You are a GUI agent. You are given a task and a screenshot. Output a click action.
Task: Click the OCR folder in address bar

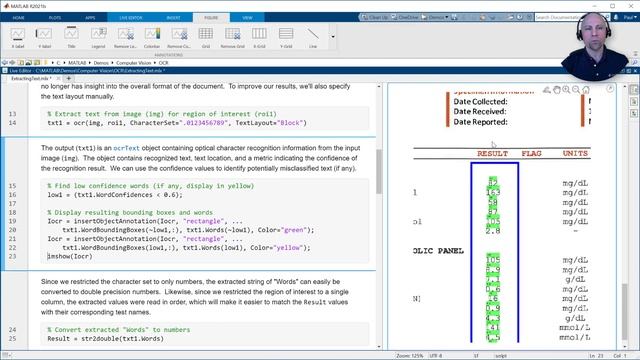tap(163, 63)
